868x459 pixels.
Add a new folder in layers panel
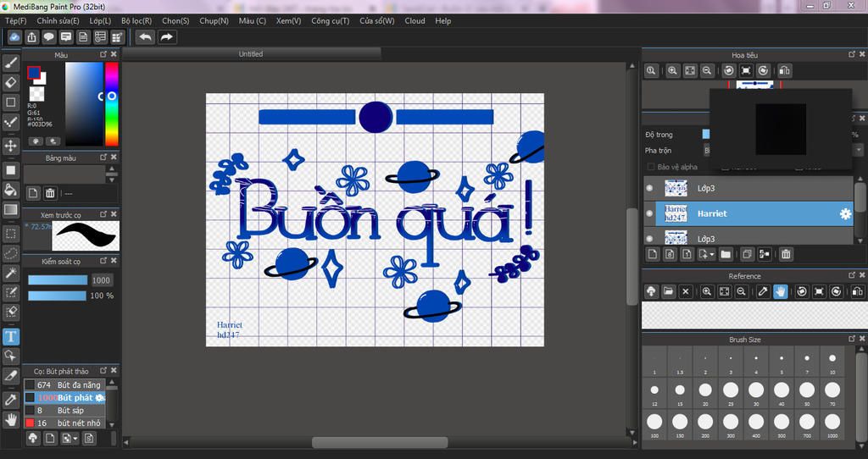tap(726, 254)
